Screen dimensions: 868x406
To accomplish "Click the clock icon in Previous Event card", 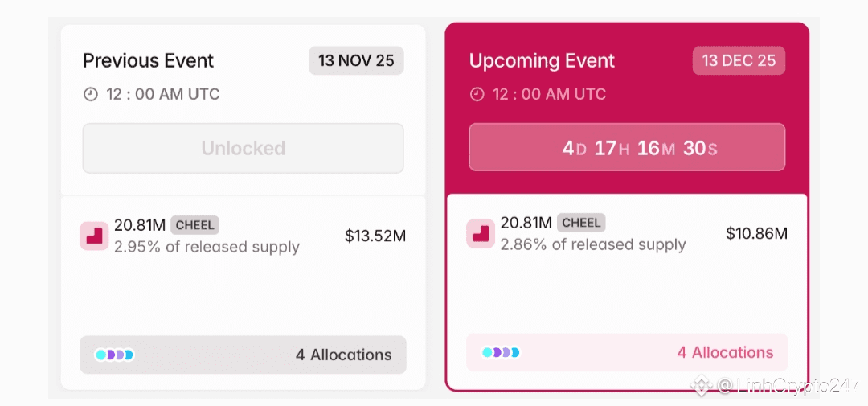I will tap(91, 95).
